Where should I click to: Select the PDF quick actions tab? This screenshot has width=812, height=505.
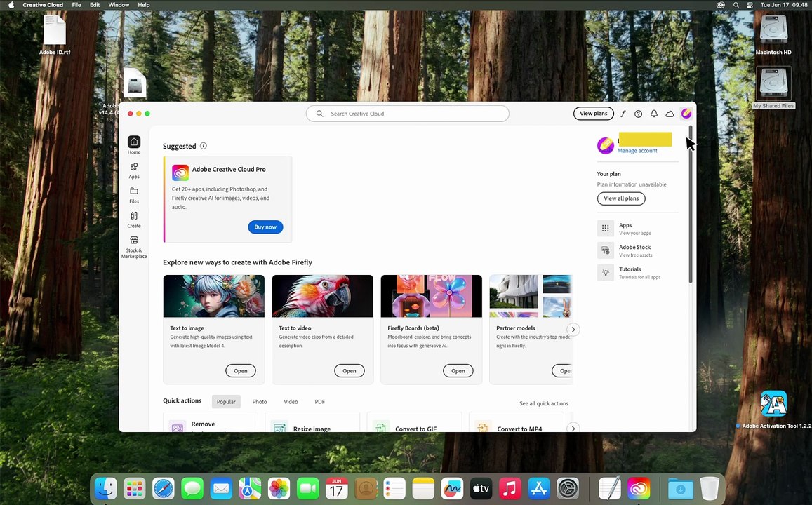coord(319,401)
